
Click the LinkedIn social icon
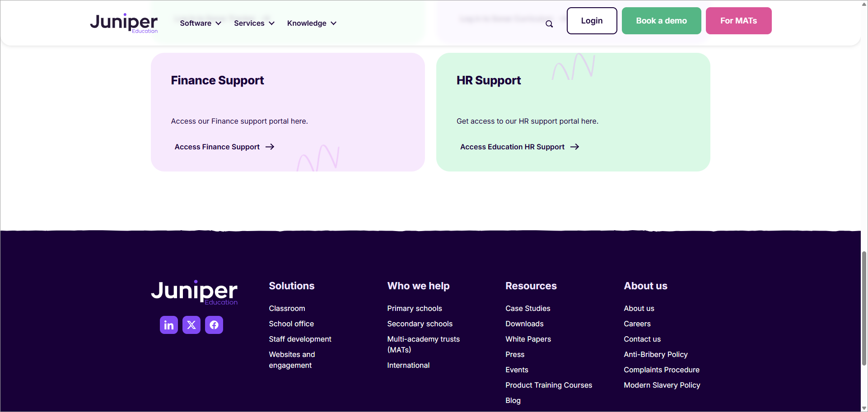coord(168,324)
